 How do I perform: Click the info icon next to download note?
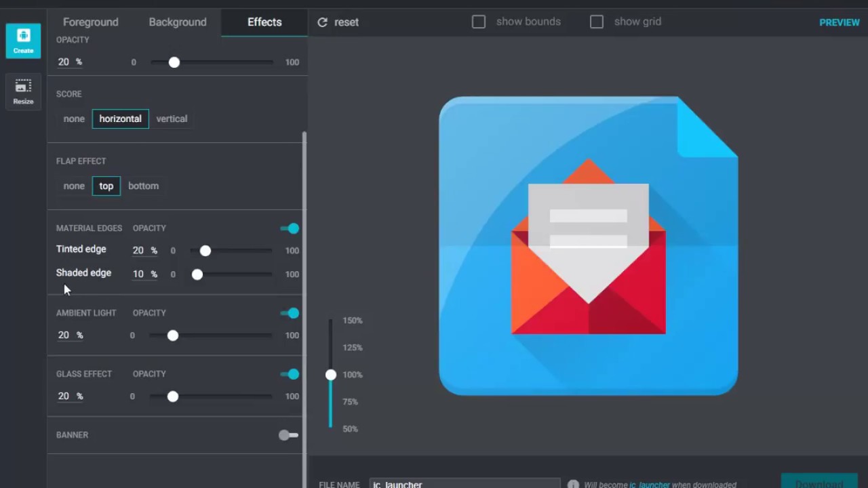tap(573, 485)
